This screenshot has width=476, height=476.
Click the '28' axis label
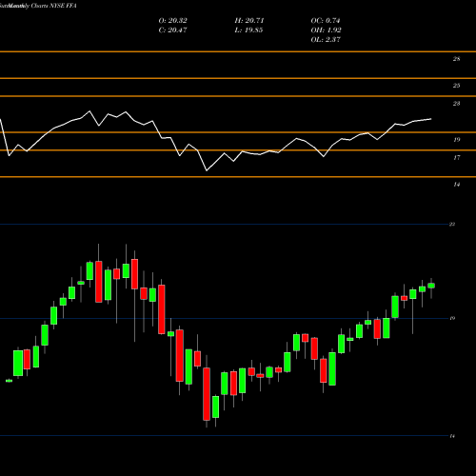tap(456, 59)
